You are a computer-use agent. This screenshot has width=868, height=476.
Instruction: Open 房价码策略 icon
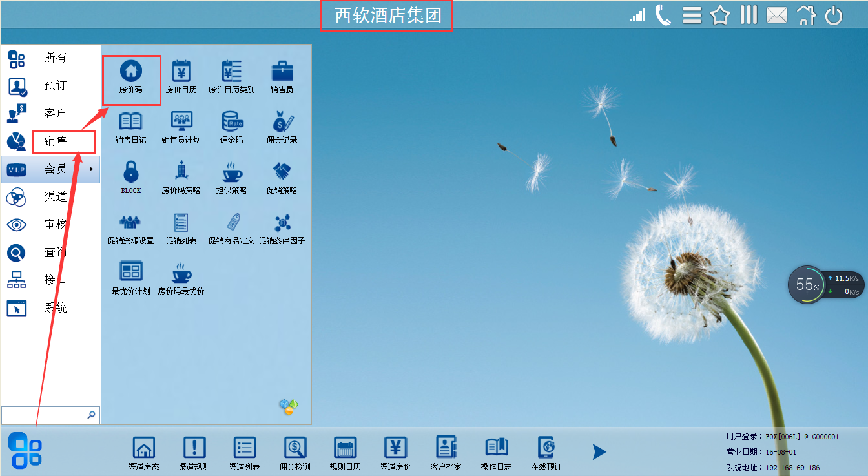pyautogui.click(x=181, y=177)
